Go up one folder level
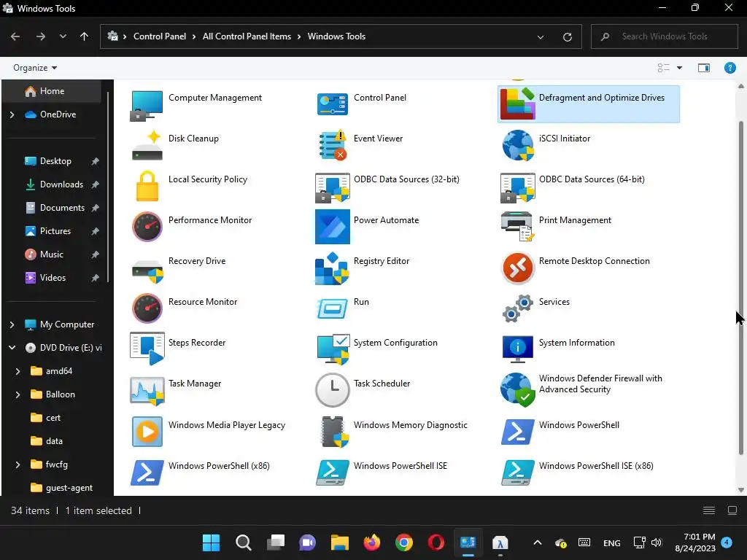This screenshot has width=747, height=560. pos(85,36)
